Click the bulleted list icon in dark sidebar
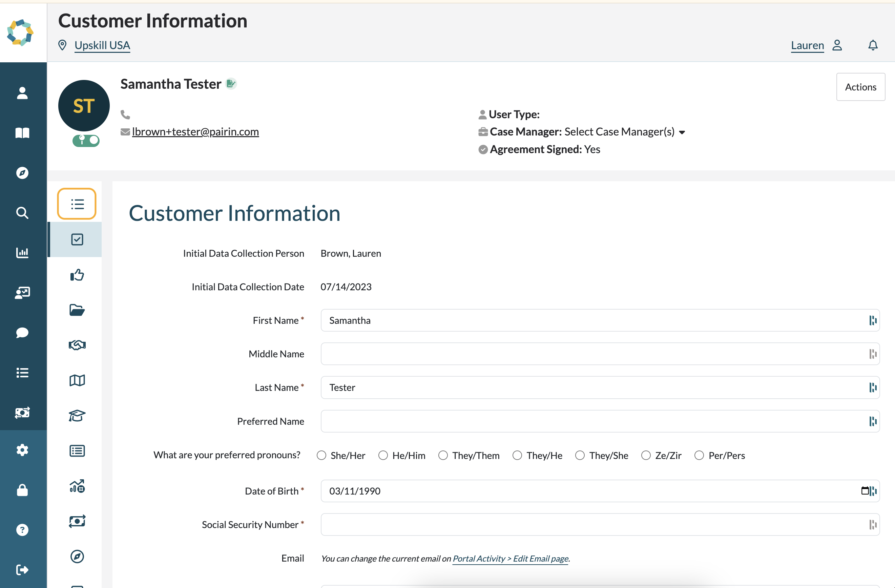 [23, 372]
